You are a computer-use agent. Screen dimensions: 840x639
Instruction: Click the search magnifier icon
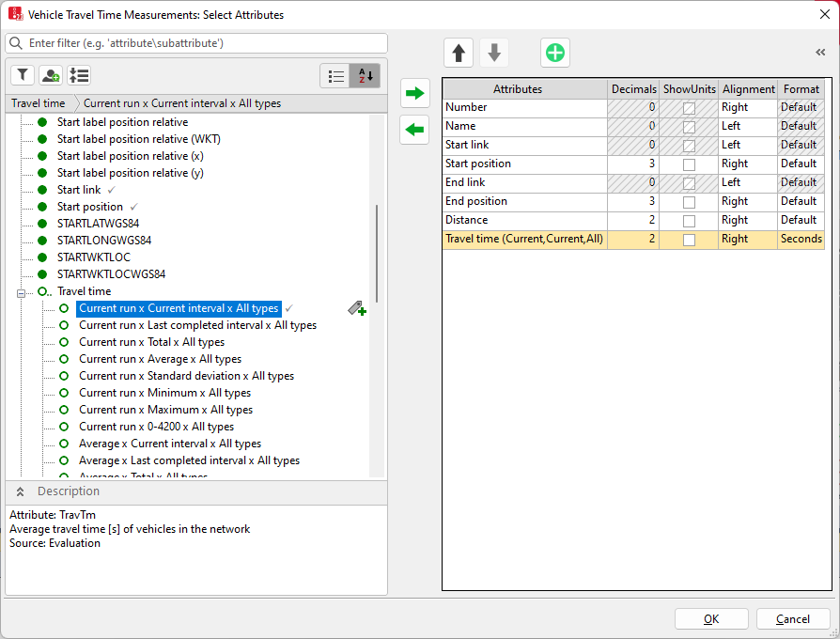(x=16, y=43)
